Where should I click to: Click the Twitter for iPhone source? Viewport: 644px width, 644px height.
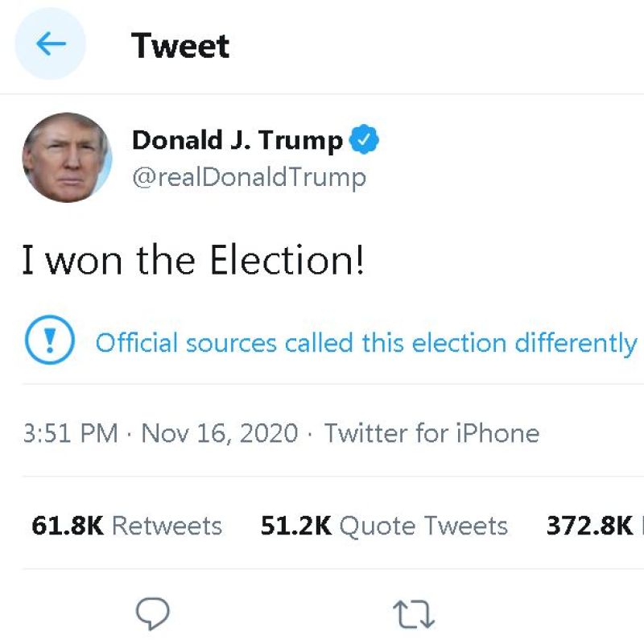click(431, 433)
